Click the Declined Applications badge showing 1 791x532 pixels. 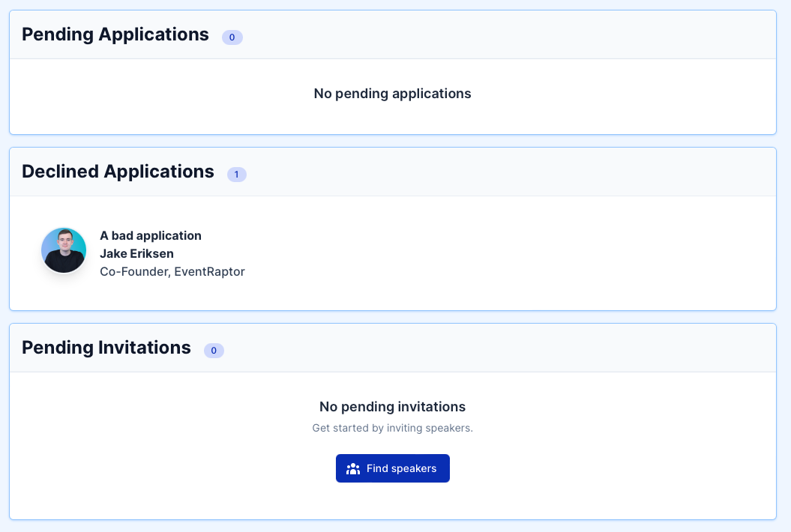pyautogui.click(x=237, y=174)
